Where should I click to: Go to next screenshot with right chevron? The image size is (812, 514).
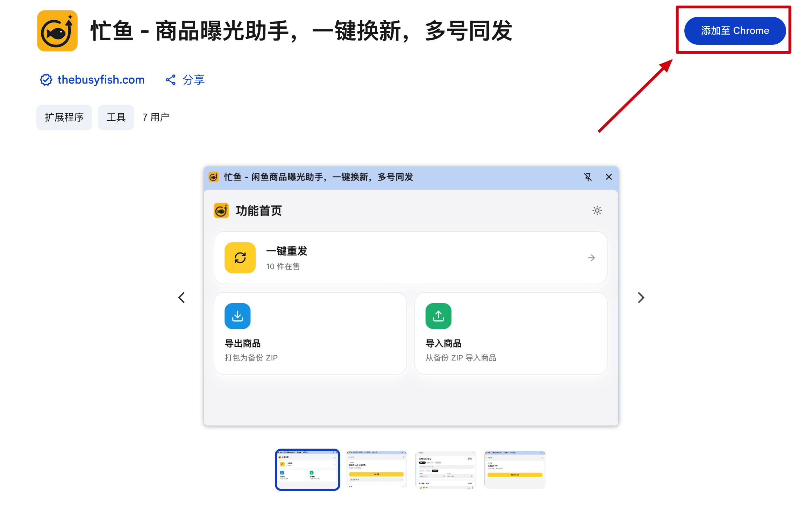click(x=641, y=298)
